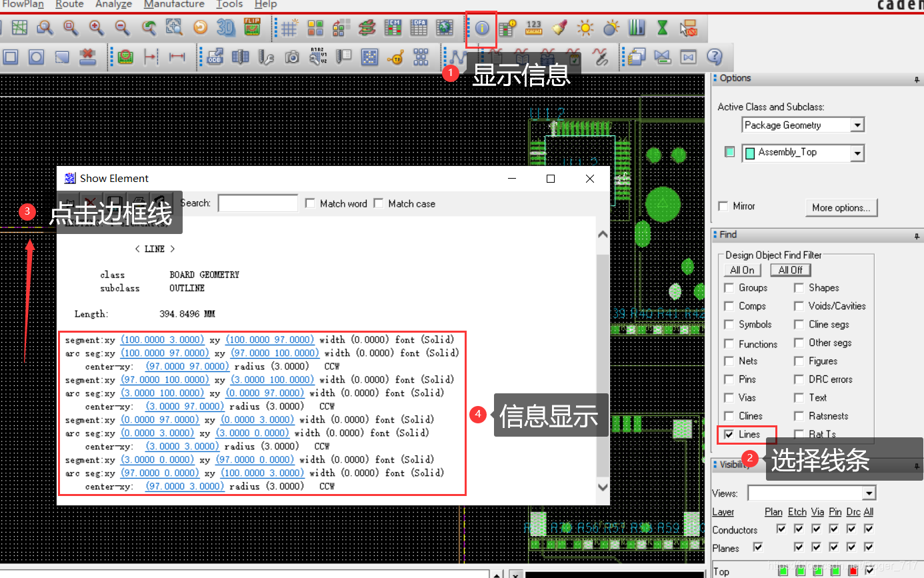The height and width of the screenshot is (578, 924).
Task: Open the Package Geometry class dropdown
Action: coord(857,125)
